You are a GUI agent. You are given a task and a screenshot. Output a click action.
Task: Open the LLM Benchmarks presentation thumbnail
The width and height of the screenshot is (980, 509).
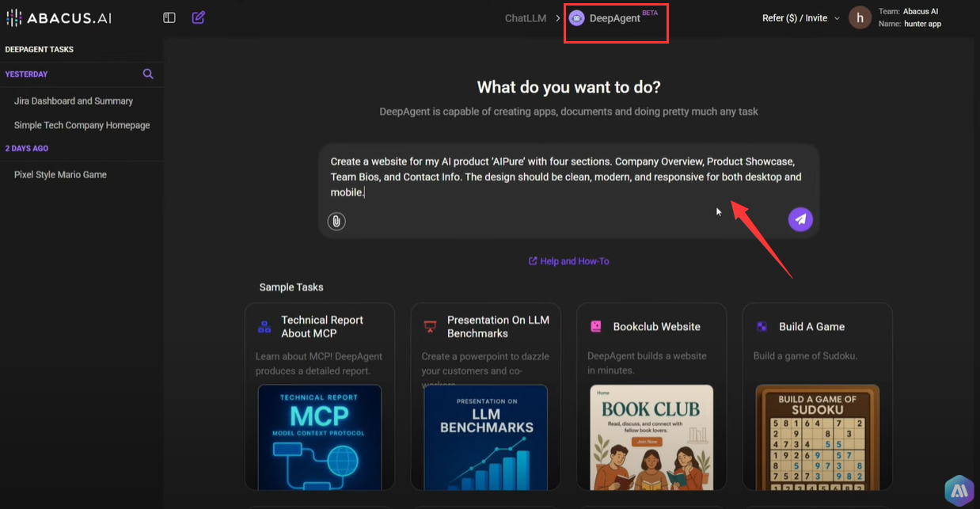(486, 437)
